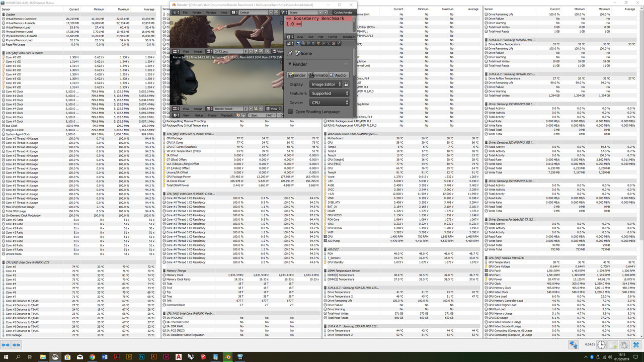Click HWiNFO network remote connection icon

[574, 345]
